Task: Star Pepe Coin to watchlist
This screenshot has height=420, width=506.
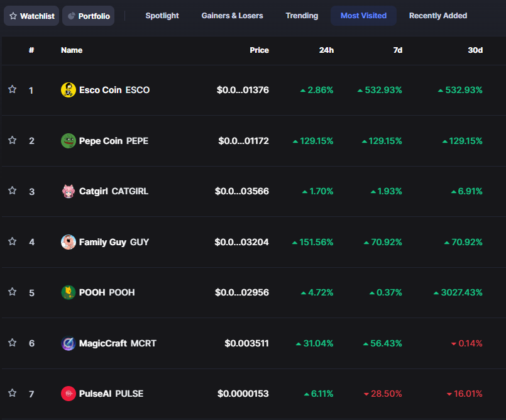Action: point(13,140)
